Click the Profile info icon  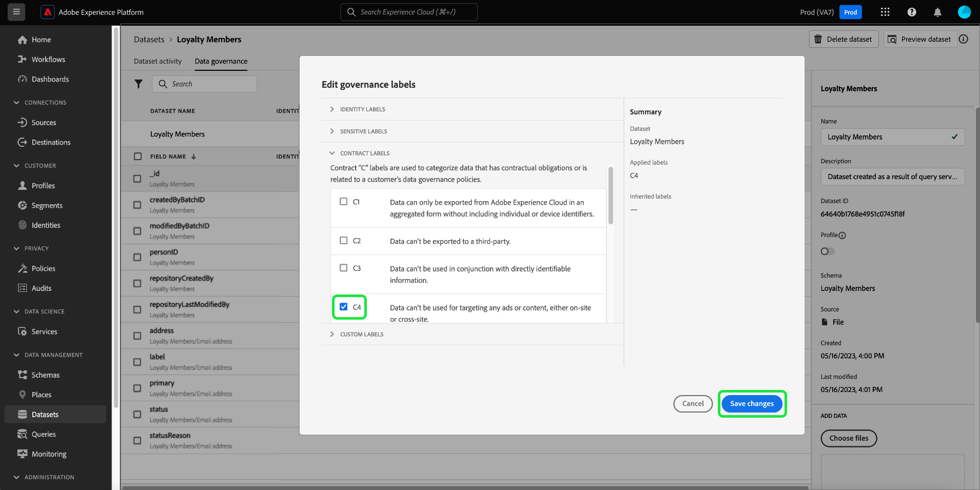point(842,236)
